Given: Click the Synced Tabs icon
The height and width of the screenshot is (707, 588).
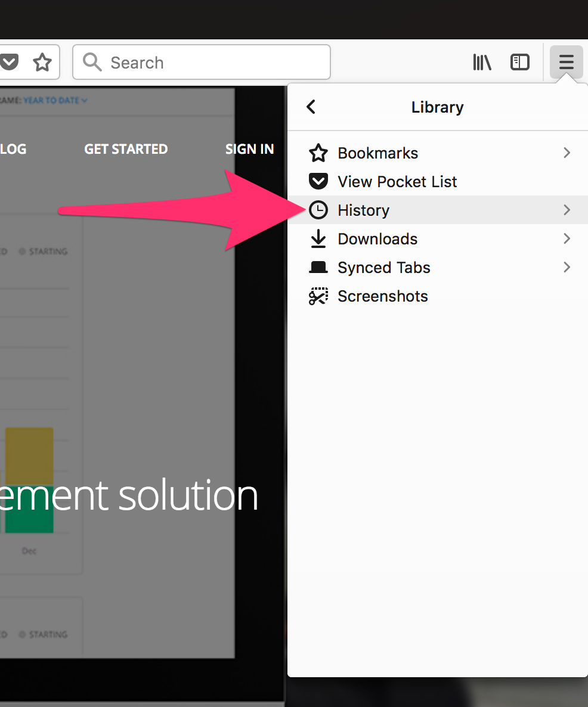Looking at the screenshot, I should click(x=318, y=268).
